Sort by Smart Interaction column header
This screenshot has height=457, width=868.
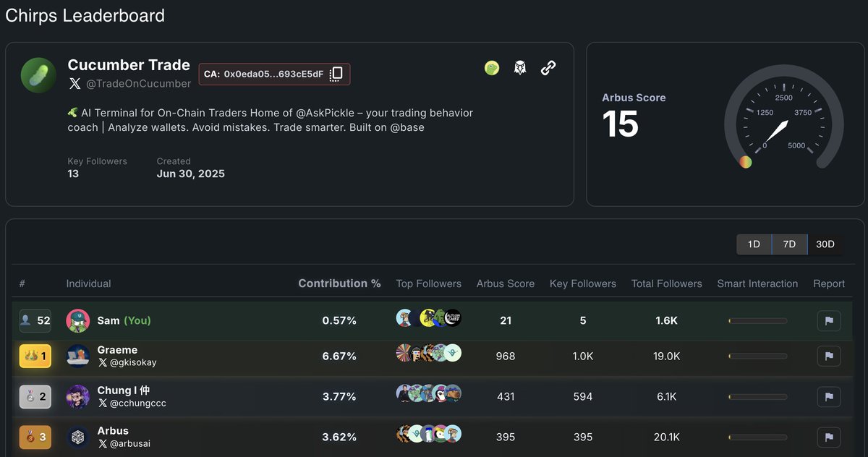pyautogui.click(x=757, y=283)
